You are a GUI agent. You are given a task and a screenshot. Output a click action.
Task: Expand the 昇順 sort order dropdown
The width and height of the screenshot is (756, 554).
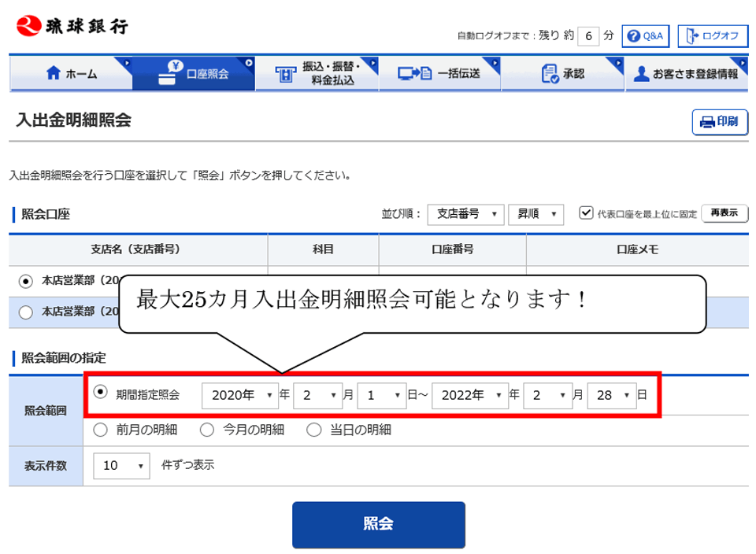pos(535,214)
